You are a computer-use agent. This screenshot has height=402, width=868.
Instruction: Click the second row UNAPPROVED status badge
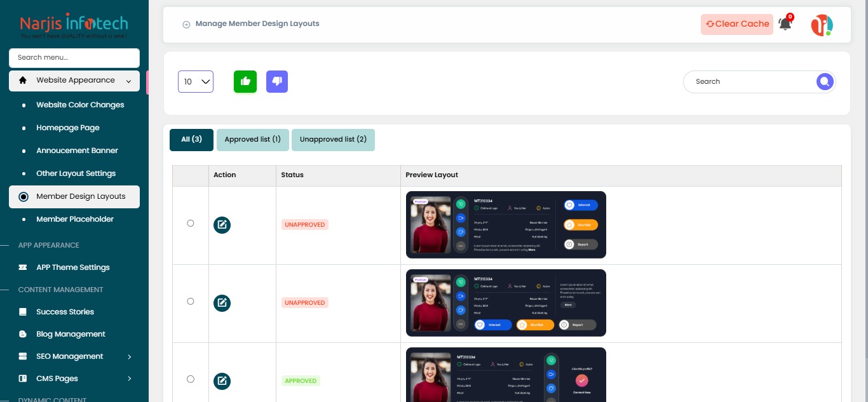pos(305,303)
